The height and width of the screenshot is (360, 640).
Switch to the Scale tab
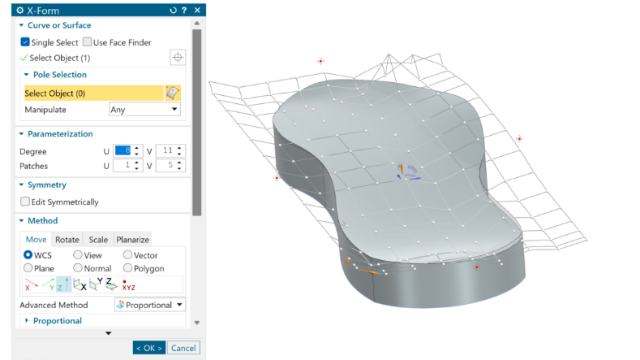coord(98,240)
